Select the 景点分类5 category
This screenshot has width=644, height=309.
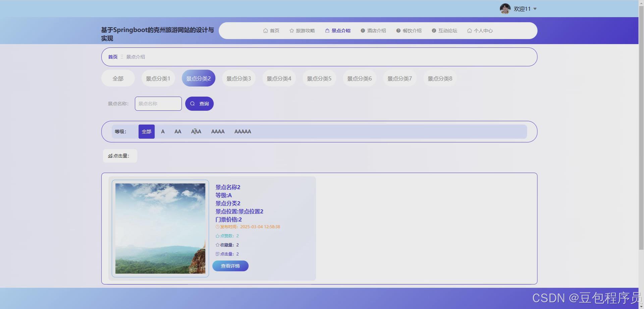[x=319, y=78]
